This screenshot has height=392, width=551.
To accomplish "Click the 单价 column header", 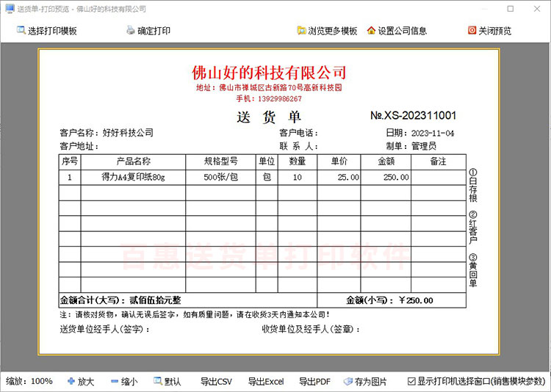I will click(x=339, y=161).
